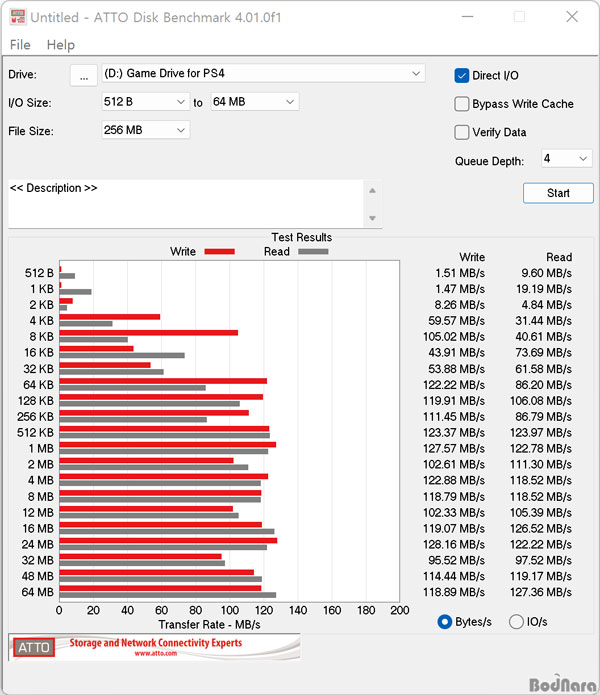Click the 24 MB row label

coord(38,544)
